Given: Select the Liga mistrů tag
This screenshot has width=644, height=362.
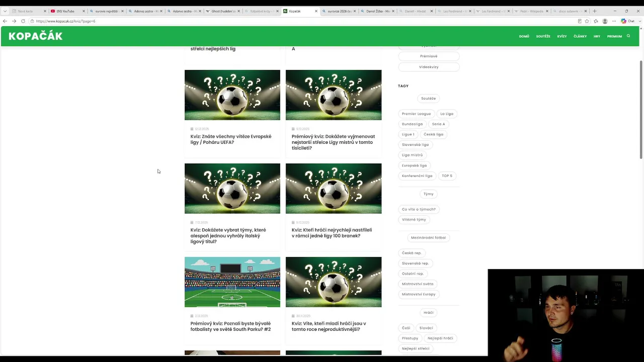Looking at the screenshot, I should click(412, 155).
